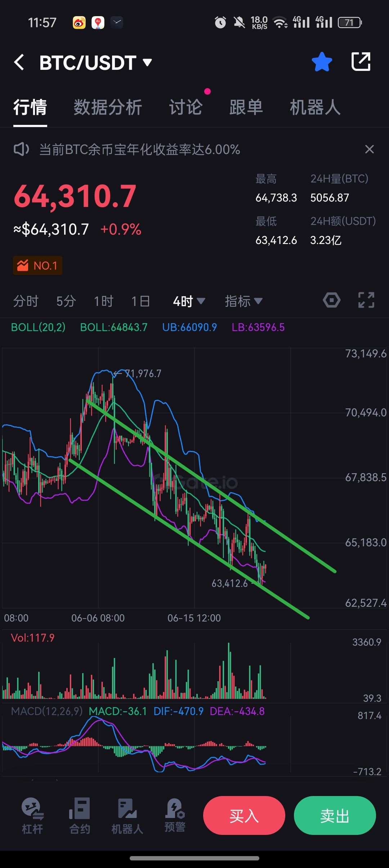The width and height of the screenshot is (389, 868).
Task: Tap the announcement speaker icon
Action: (x=21, y=149)
